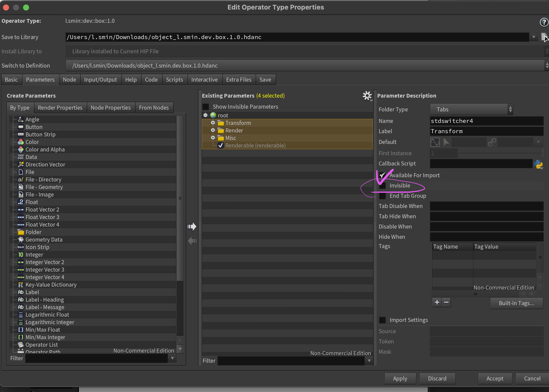Click the gear icon above Existing Parameters

[x=367, y=96]
